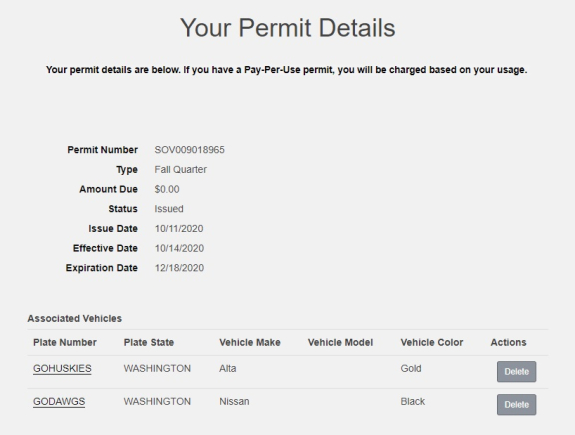Delete the GOHUSKIES vehicle
Viewport: 575px width, 435px height.
coord(516,372)
